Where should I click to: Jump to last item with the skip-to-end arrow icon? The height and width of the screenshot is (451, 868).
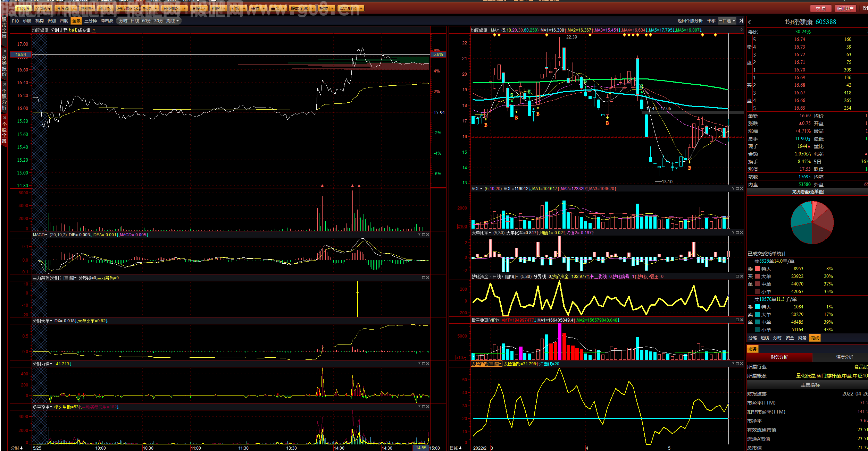(741, 21)
